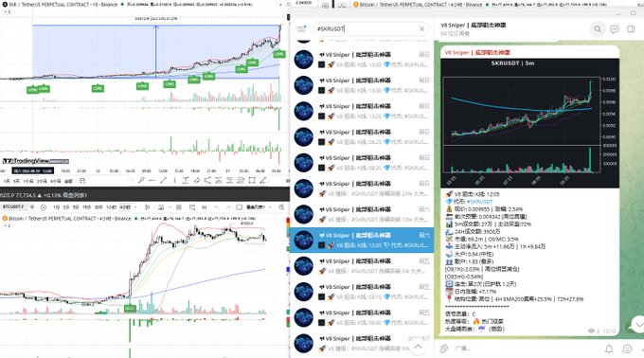Select the short position tool in SKR toolbar
Screen dimensions: 644x358
(x=229, y=180)
